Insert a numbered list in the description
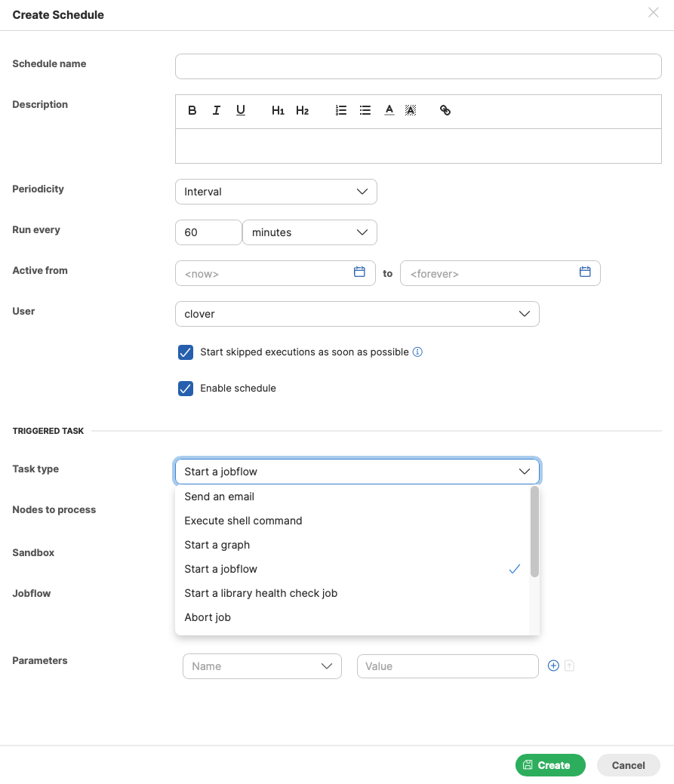 point(340,110)
